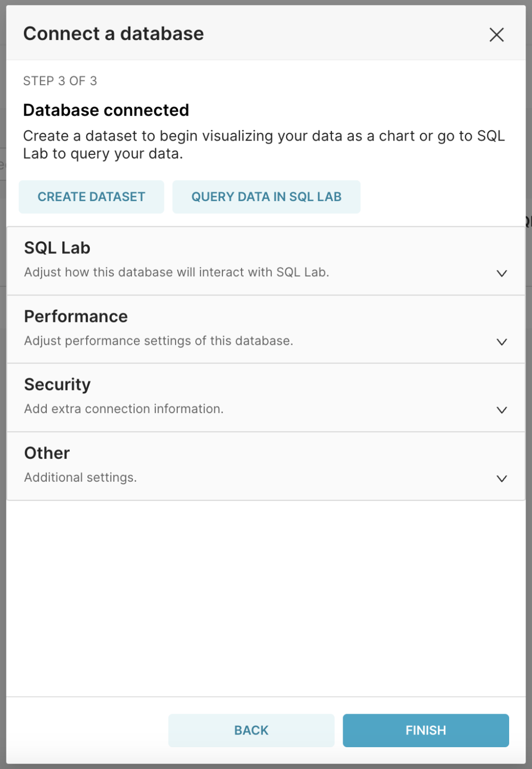Image resolution: width=532 pixels, height=769 pixels.
Task: Click the Other section header
Action: click(x=46, y=453)
